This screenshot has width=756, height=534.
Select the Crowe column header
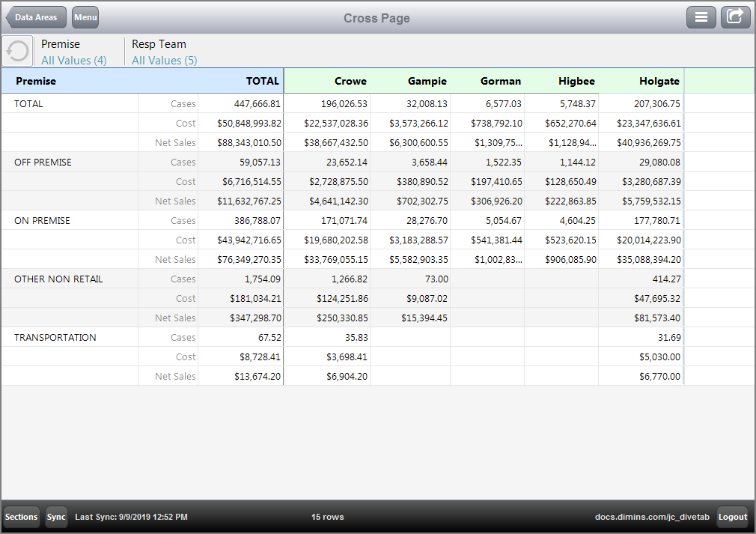tap(350, 81)
